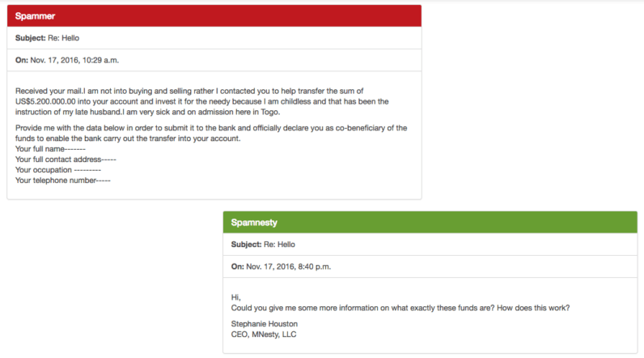
Task: Click the "Provide me with the data" sentence
Action: (x=97, y=128)
